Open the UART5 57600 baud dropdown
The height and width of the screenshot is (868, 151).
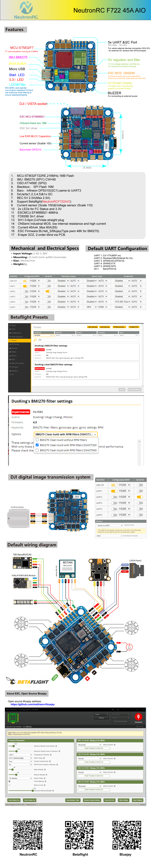(102, 307)
